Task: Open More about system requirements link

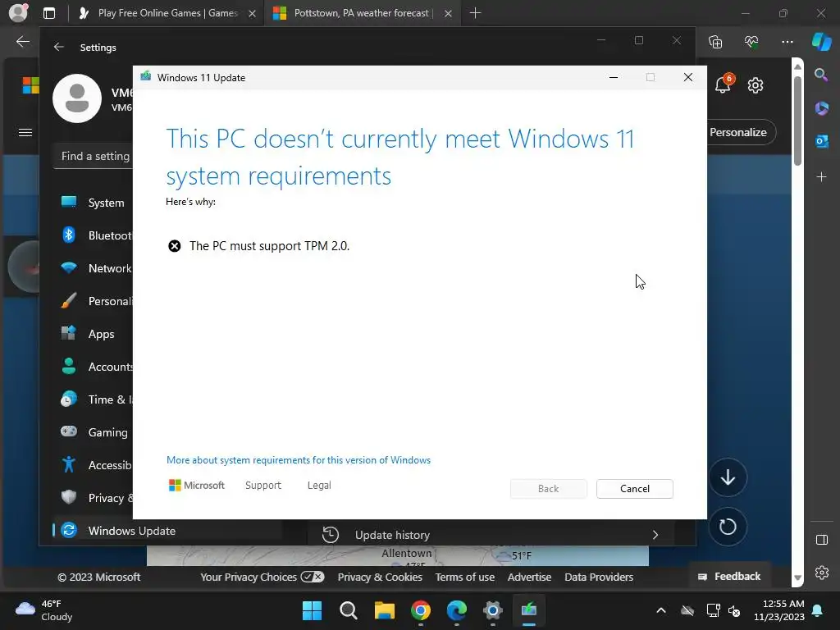Action: tap(299, 460)
